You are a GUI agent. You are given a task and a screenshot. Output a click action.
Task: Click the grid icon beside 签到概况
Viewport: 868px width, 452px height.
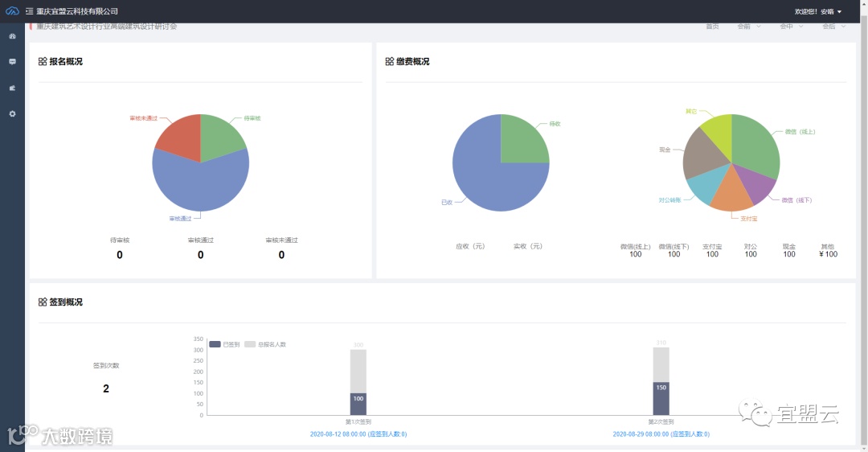43,302
